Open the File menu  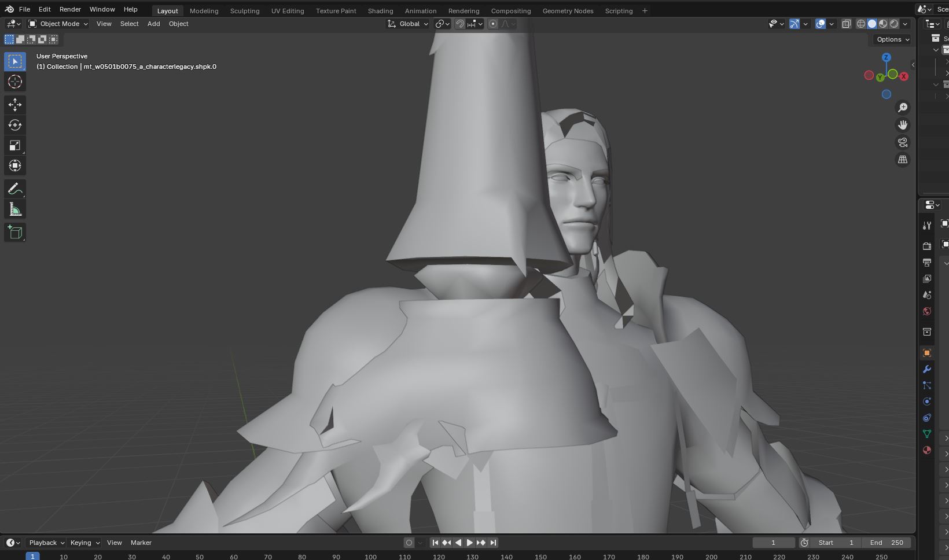(x=24, y=9)
